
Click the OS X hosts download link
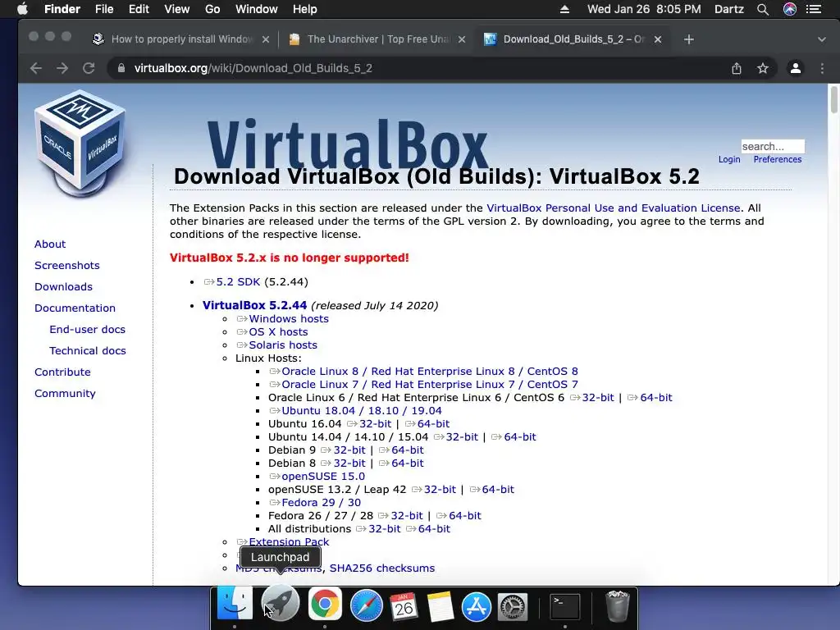278,331
